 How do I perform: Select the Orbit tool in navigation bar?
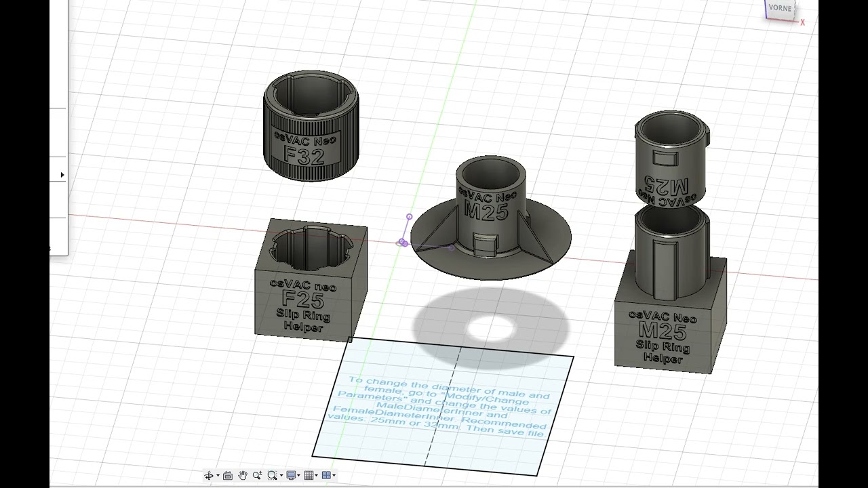209,476
